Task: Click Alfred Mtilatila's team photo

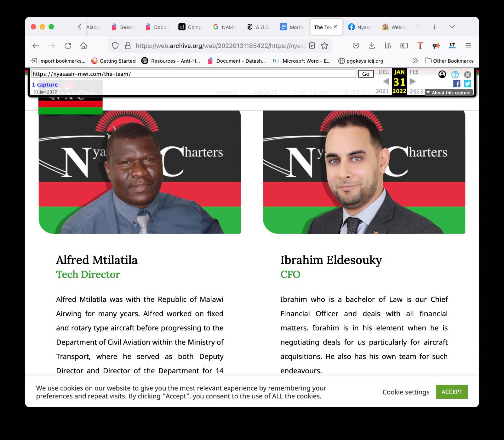Action: tap(140, 172)
